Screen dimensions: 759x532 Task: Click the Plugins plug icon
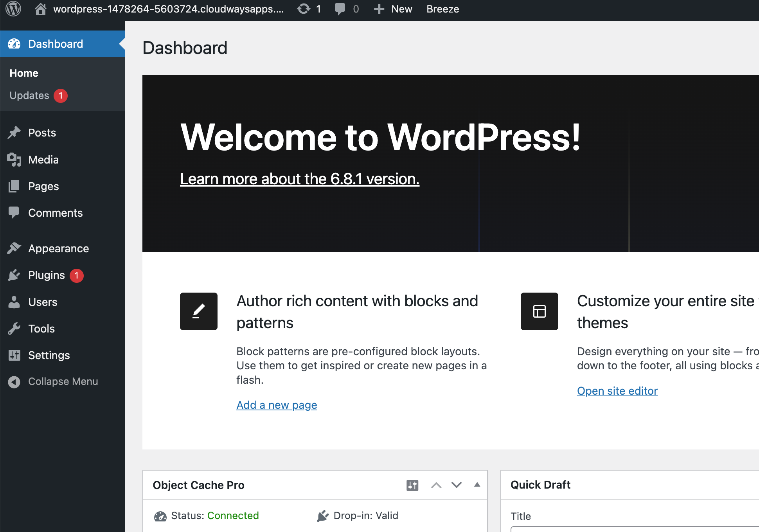coord(14,275)
